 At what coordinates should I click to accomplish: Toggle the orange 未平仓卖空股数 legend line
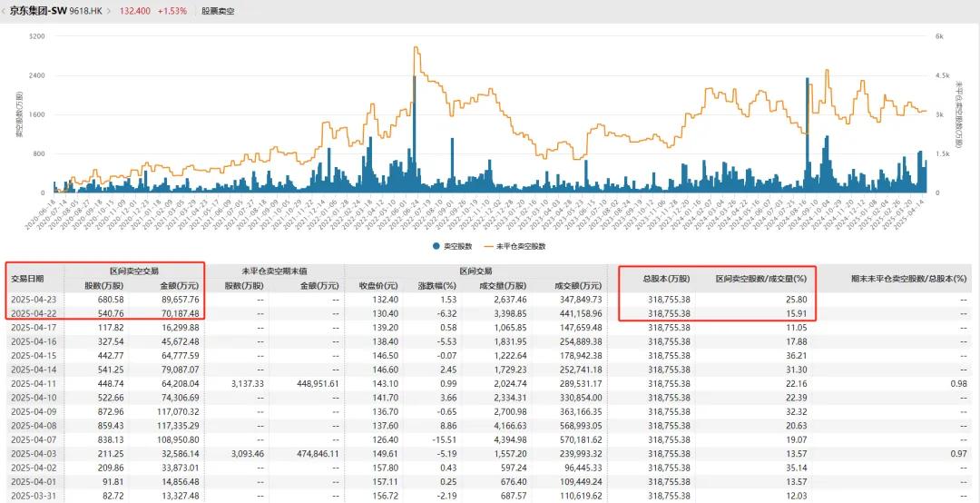coord(489,246)
